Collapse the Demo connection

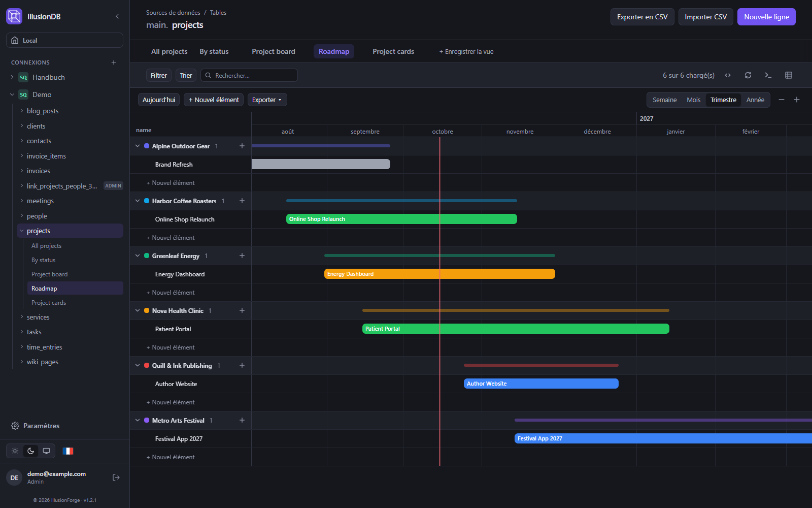(12, 94)
